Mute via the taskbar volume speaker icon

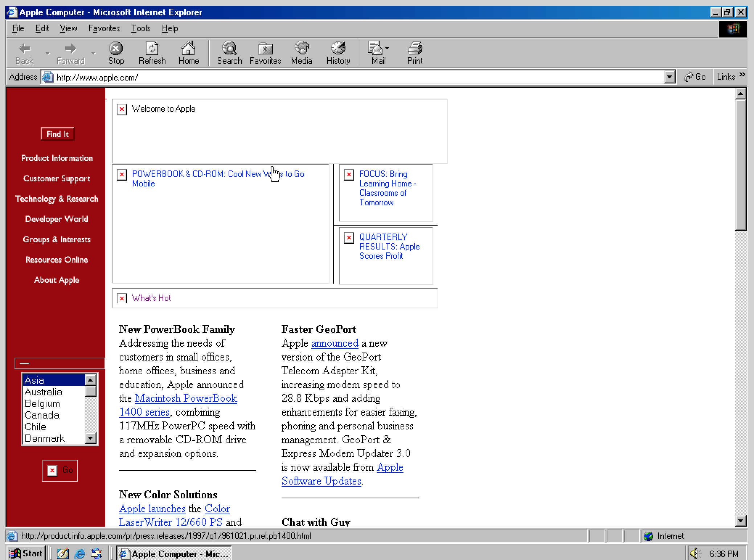tap(694, 553)
